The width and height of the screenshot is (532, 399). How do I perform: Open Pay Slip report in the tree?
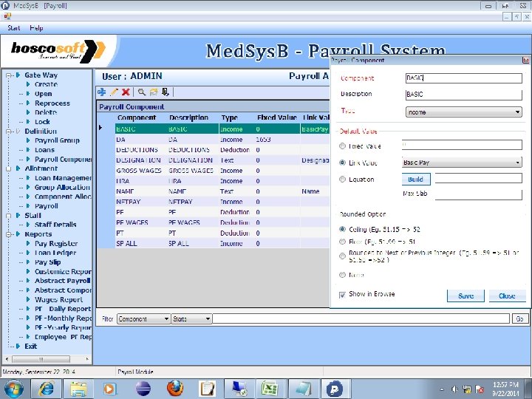point(48,262)
